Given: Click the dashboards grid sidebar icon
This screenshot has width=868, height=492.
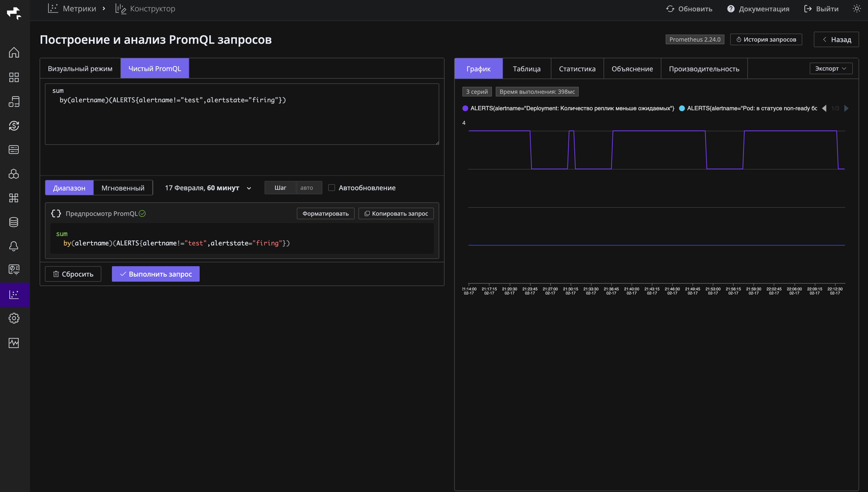Looking at the screenshot, I should click(x=14, y=77).
